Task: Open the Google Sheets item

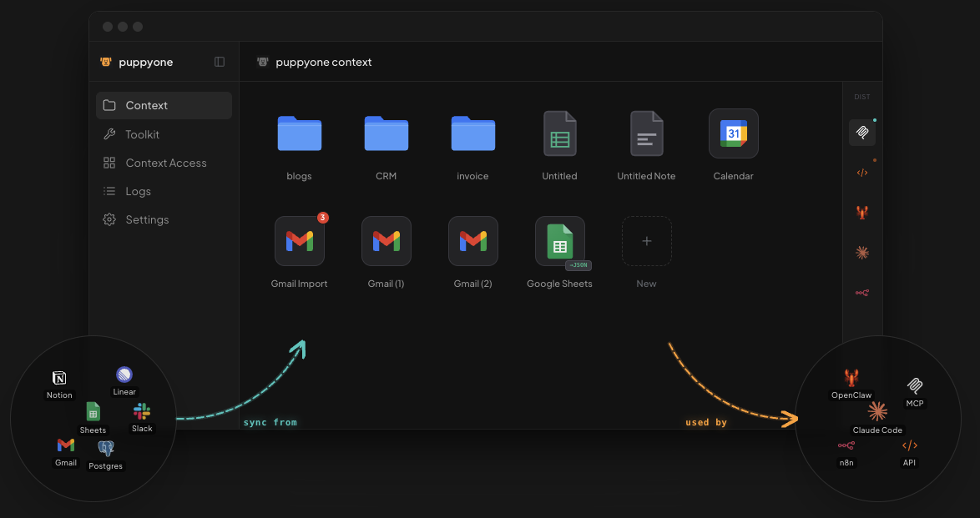Action: [x=560, y=241]
